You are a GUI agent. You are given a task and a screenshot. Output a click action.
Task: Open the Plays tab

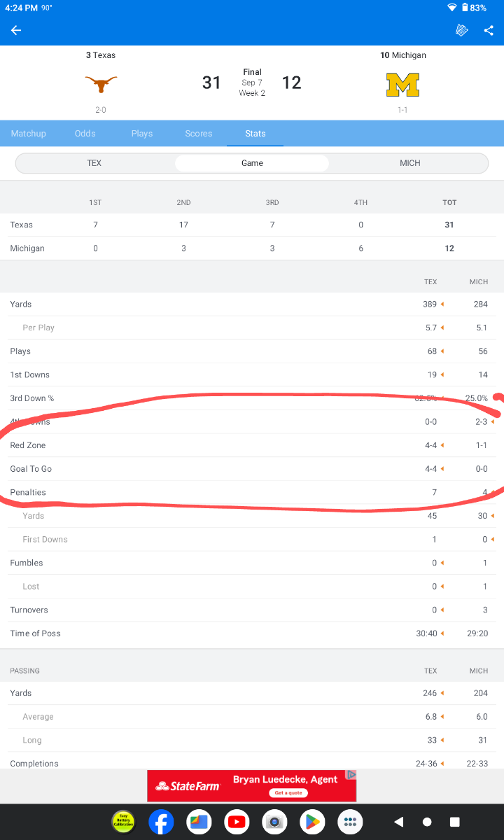[x=142, y=134]
